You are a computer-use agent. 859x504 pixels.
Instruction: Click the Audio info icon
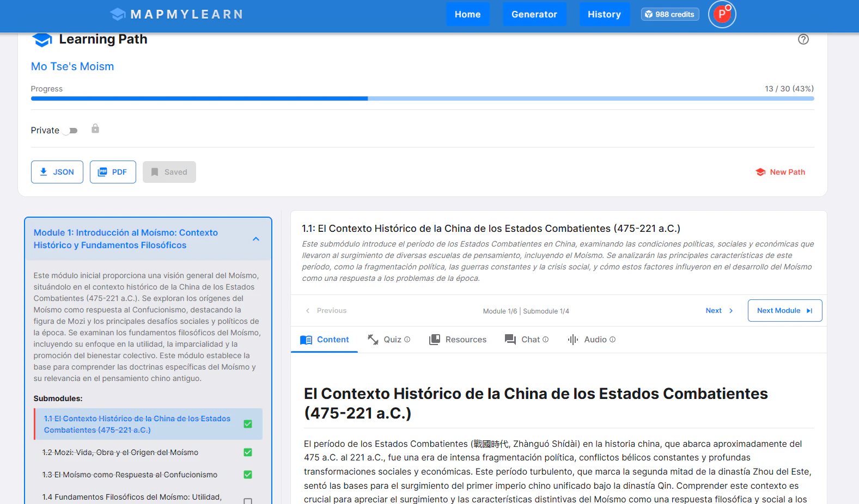click(613, 340)
